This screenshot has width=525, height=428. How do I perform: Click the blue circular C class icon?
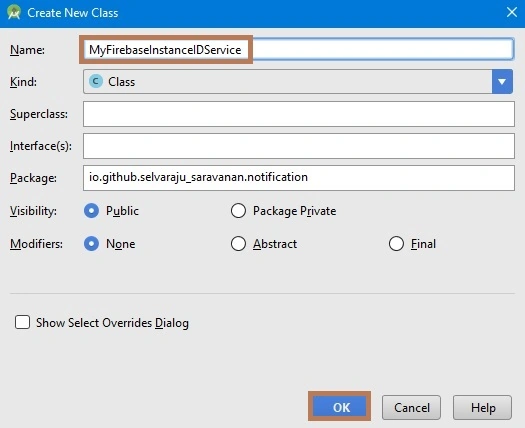click(96, 81)
